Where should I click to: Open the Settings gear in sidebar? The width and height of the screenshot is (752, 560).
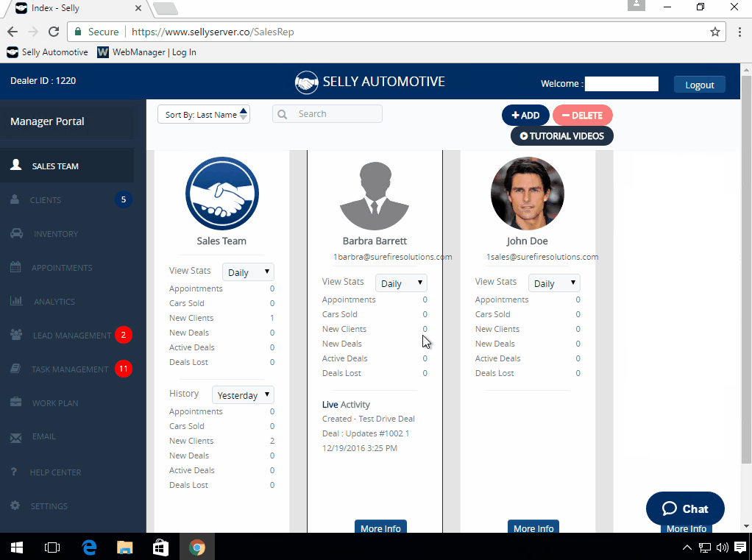16,506
